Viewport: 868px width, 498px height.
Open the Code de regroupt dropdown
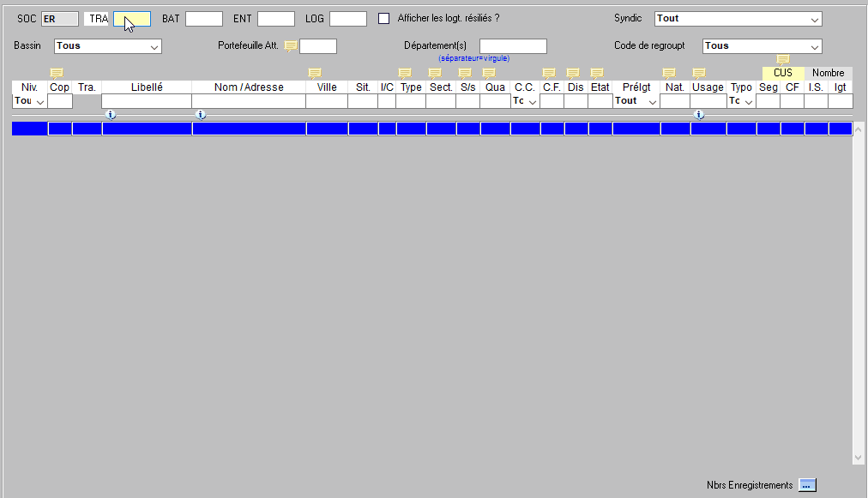[762, 46]
